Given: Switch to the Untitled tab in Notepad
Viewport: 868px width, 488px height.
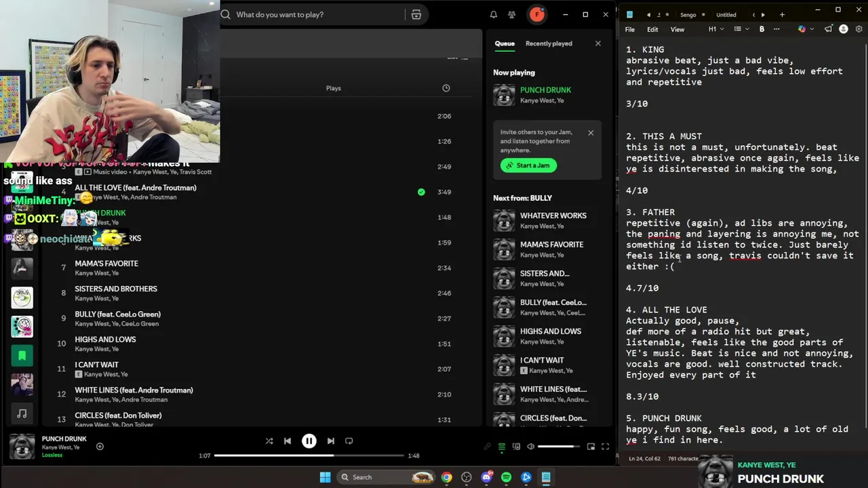Looking at the screenshot, I should point(726,15).
